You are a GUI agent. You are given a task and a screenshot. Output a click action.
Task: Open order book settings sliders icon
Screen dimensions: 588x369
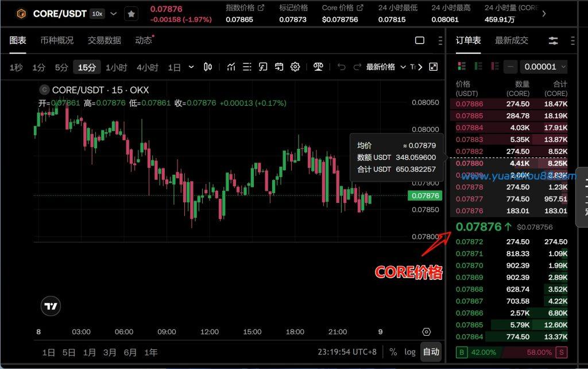point(553,41)
